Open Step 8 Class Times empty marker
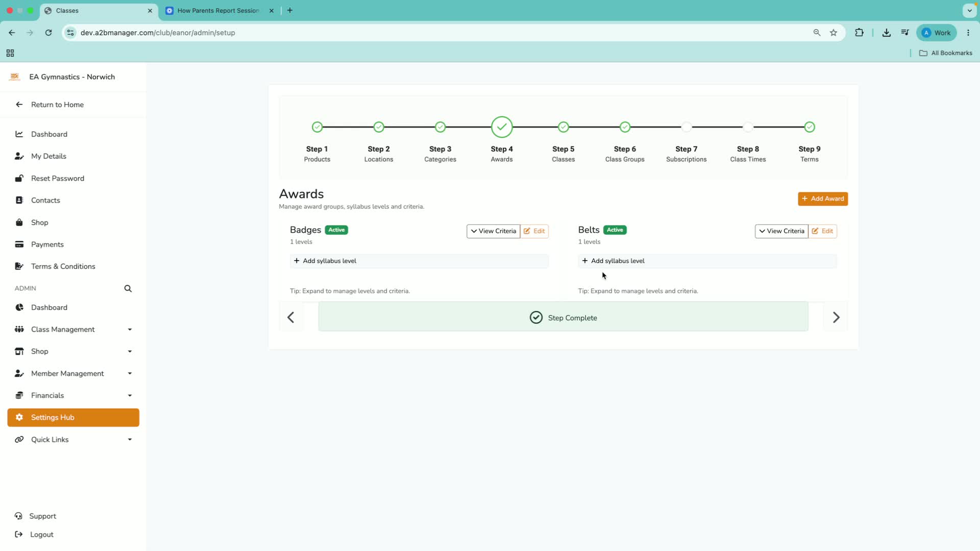 [748, 127]
